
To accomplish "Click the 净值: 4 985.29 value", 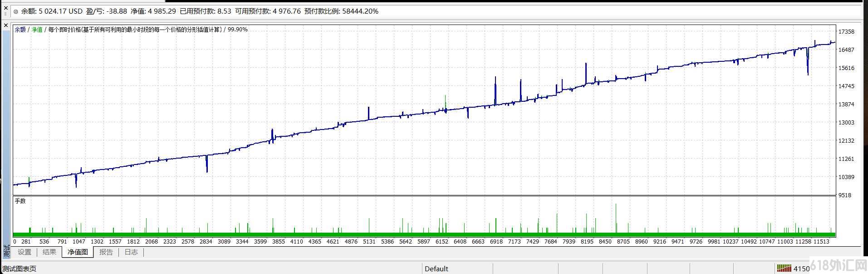I will [x=153, y=11].
